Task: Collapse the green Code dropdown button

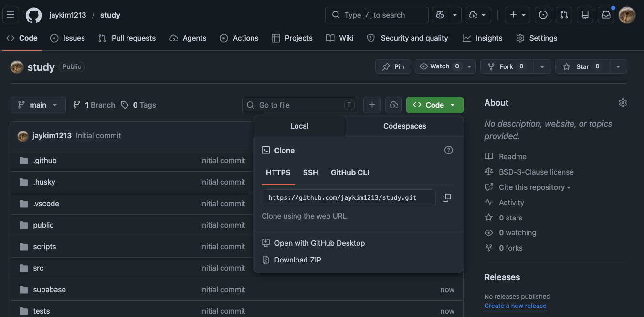Action: [x=435, y=105]
